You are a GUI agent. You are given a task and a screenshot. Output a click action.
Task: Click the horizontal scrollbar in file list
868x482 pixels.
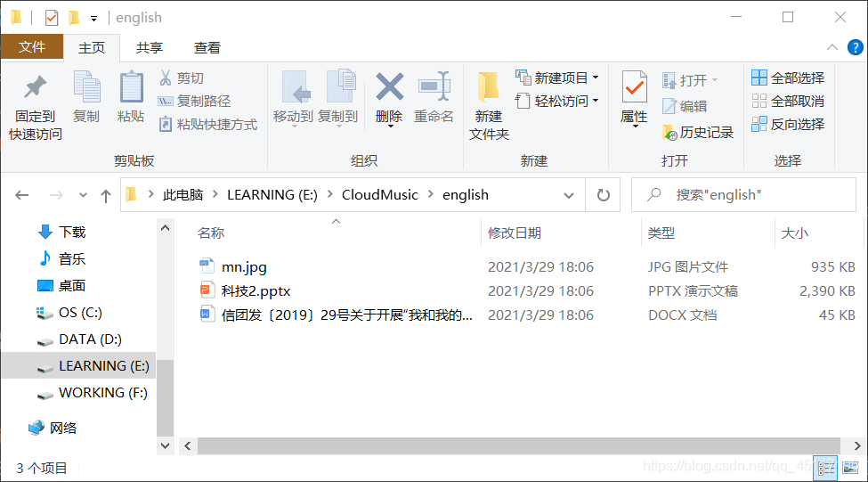pos(519,446)
